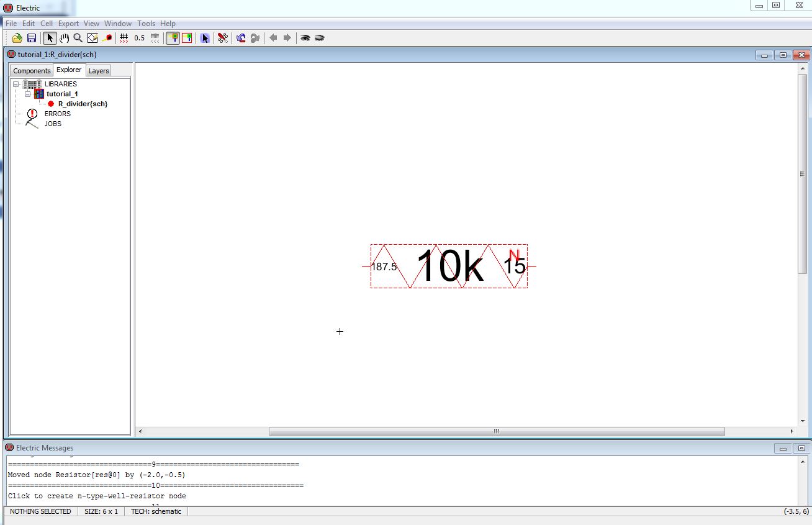Click the "Moved node Resistor[res@0]" message line
This screenshot has height=525, width=812.
point(96,475)
